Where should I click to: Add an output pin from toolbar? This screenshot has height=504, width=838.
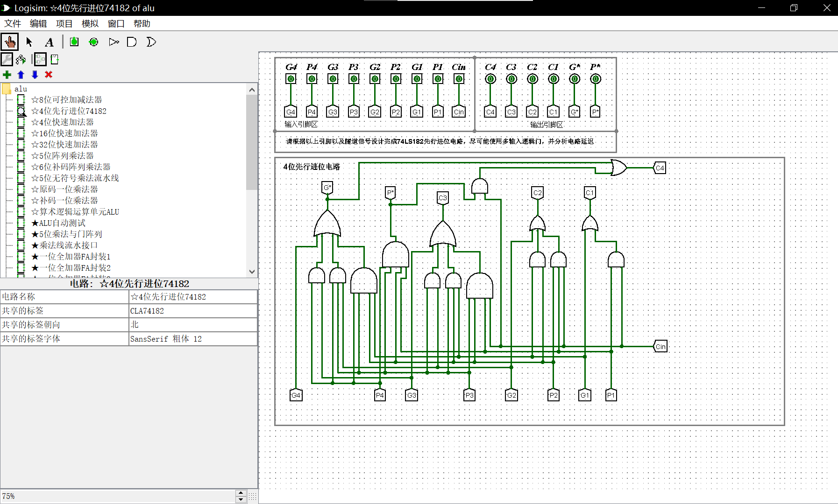[x=93, y=42]
